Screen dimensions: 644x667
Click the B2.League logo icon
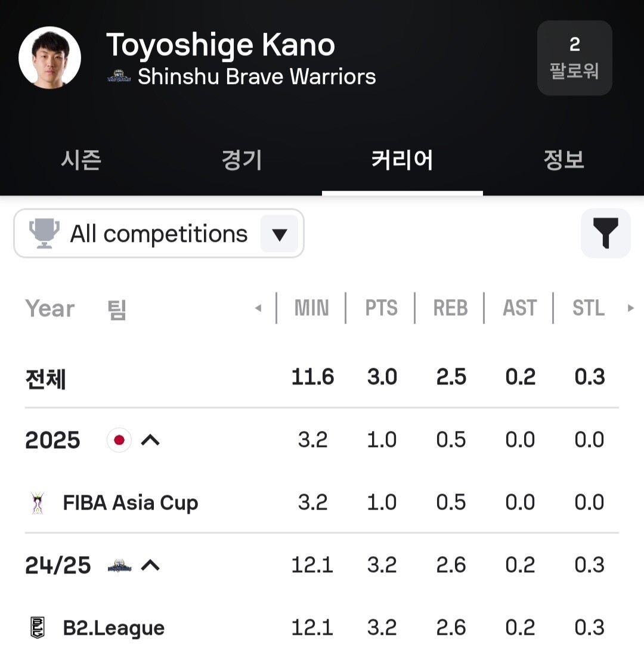click(38, 628)
